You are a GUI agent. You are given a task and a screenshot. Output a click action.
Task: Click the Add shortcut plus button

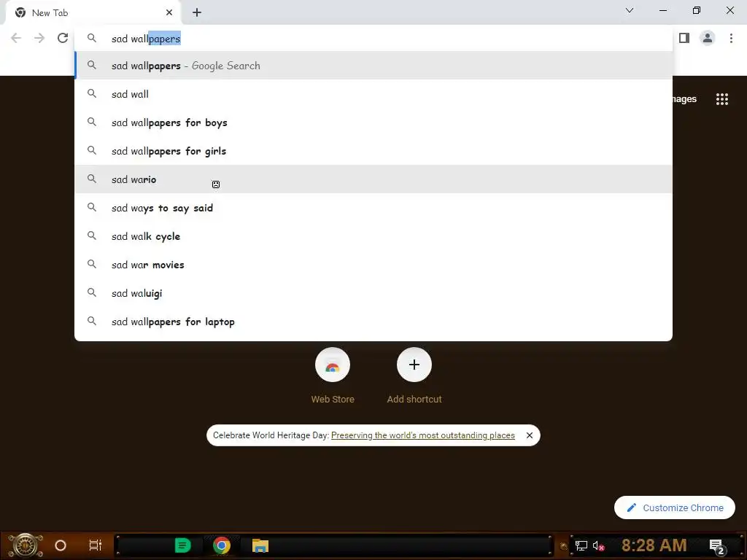pos(414,365)
